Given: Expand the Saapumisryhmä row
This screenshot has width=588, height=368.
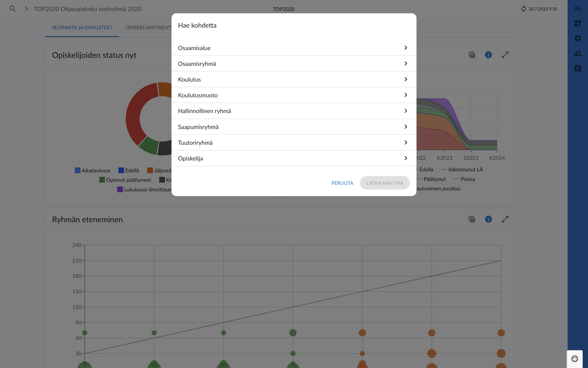Looking at the screenshot, I should click(294, 127).
